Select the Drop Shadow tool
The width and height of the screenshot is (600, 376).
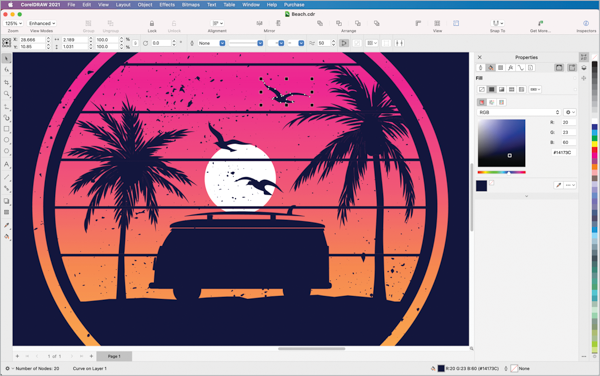[6, 201]
